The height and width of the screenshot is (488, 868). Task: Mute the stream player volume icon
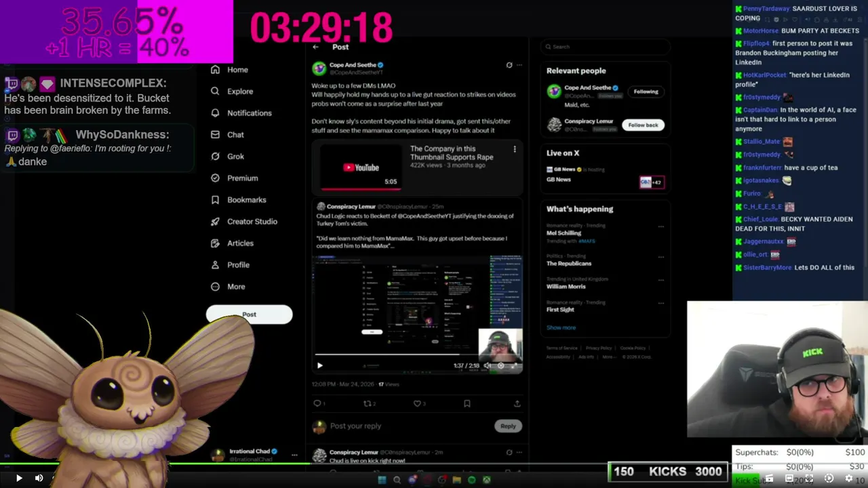point(39,478)
